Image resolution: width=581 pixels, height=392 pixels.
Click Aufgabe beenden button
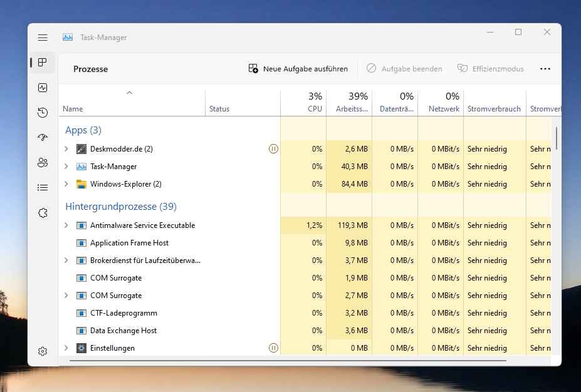pyautogui.click(x=404, y=69)
